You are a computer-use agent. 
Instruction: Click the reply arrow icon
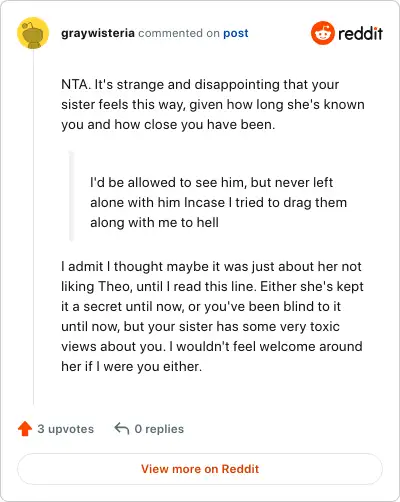point(122,429)
